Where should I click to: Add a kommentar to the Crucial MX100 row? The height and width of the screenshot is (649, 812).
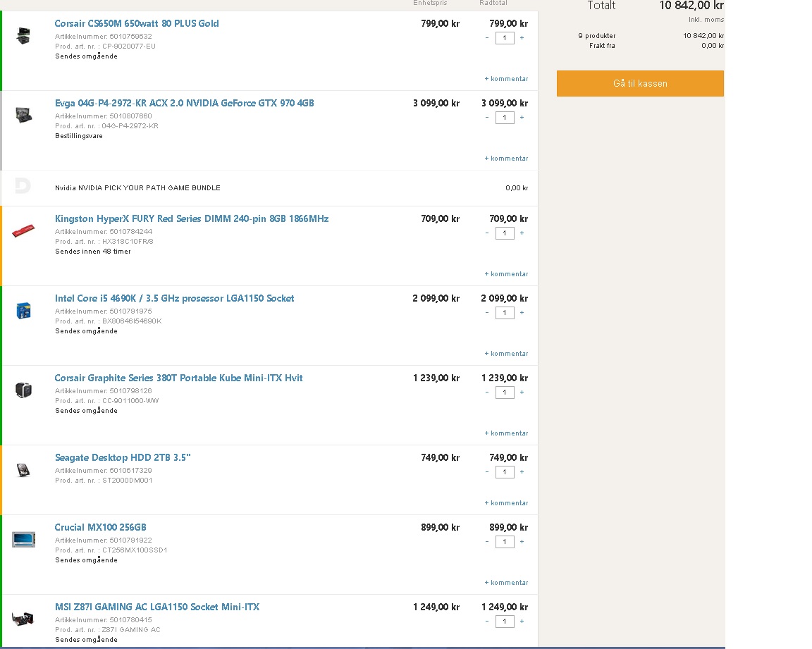(x=507, y=583)
